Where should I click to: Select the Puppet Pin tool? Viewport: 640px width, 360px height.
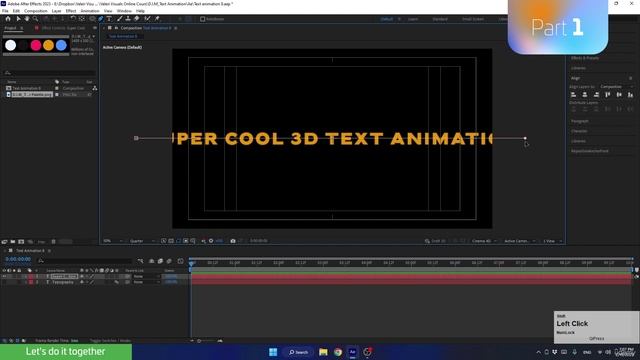(x=157, y=19)
